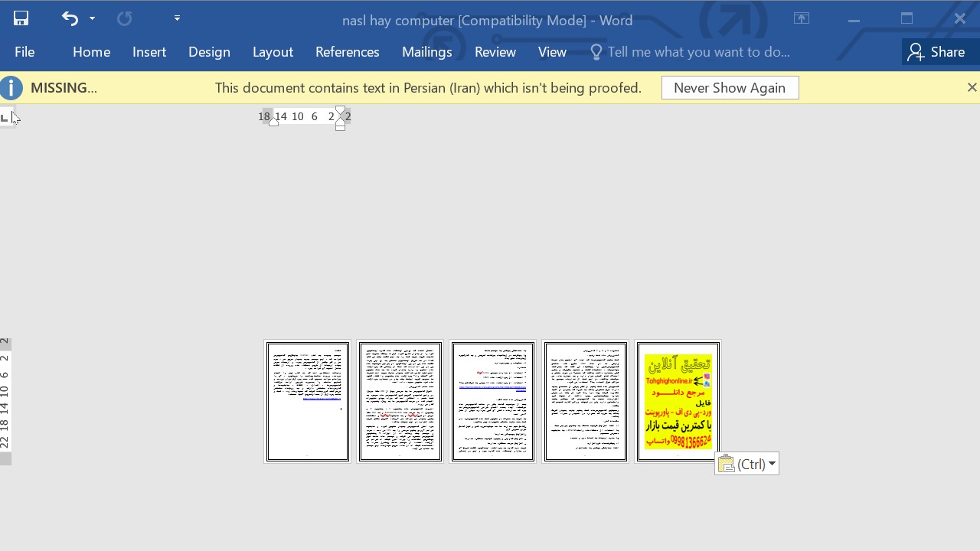Screen dimensions: 980x551
Task: Select the fourth page thumbnail
Action: pos(585,402)
